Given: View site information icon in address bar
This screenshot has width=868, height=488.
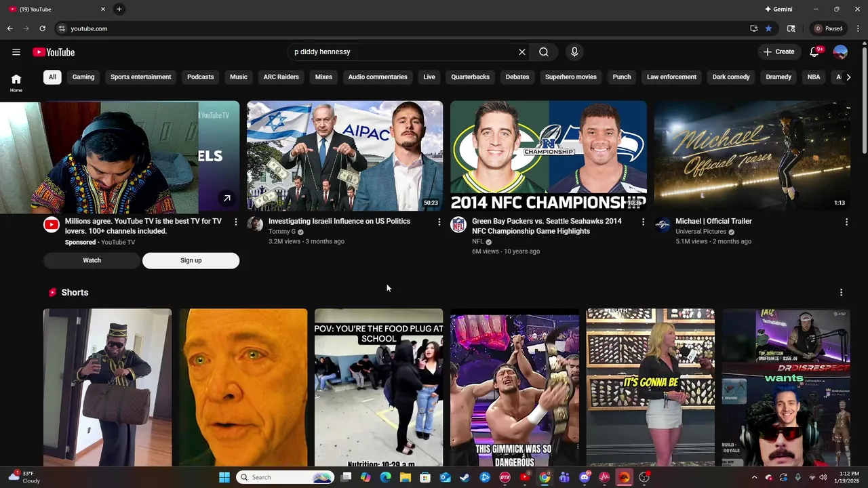Looking at the screenshot, I should [62, 28].
